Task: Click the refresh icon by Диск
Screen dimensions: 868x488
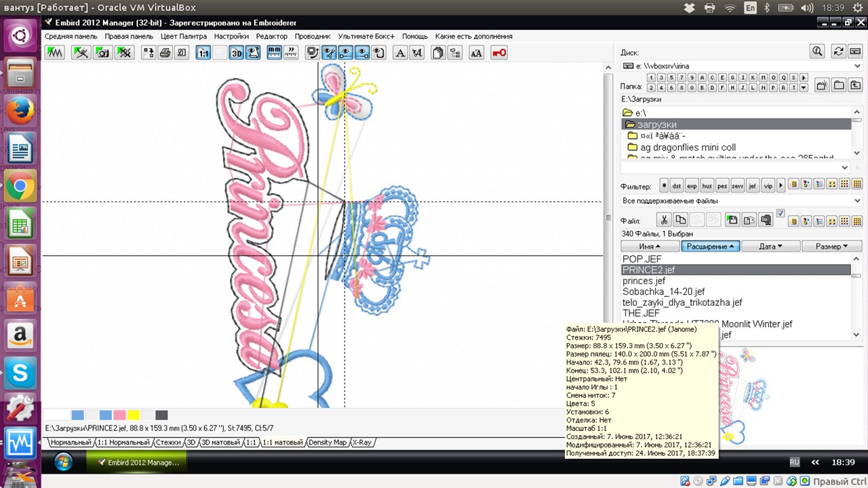Action: 839,52
